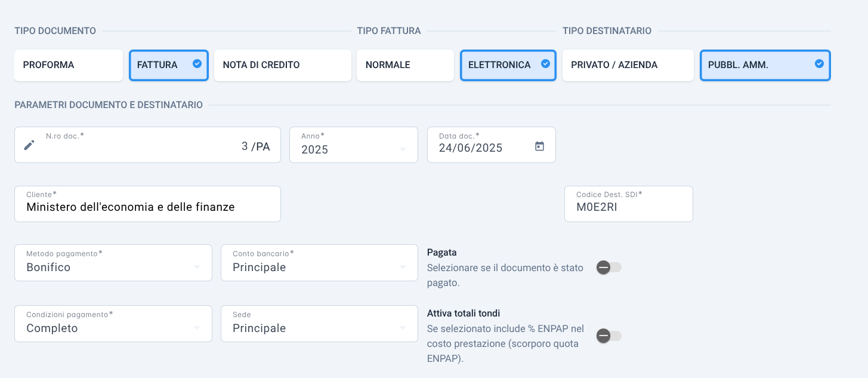Open Metodo pagamento dropdown
The image size is (868, 378).
click(113, 263)
